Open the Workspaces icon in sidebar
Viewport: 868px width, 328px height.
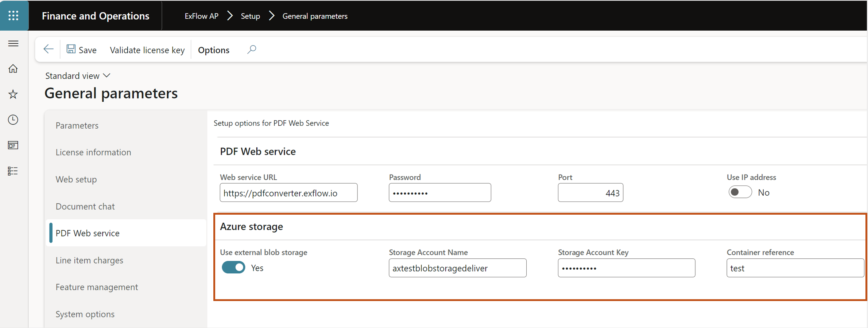13,145
